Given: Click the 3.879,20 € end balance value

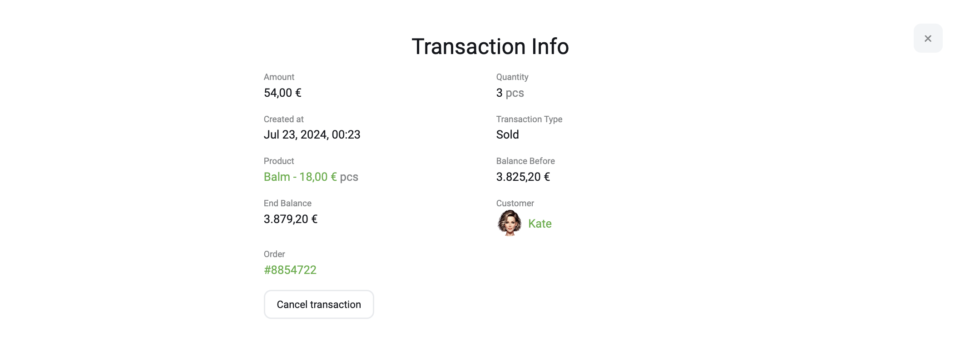Looking at the screenshot, I should (x=290, y=219).
